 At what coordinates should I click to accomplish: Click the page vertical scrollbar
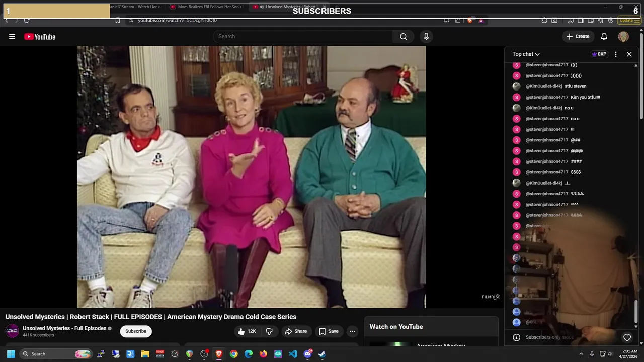tap(641, 75)
